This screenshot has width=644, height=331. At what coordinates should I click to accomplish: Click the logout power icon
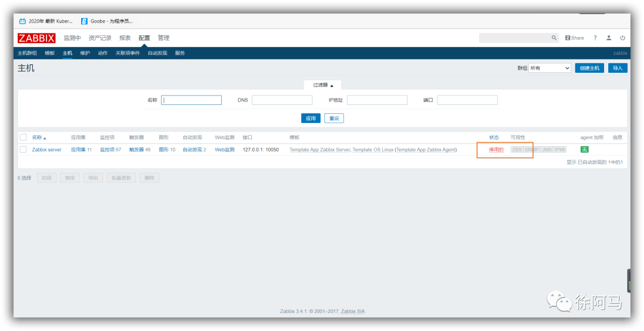(x=623, y=38)
